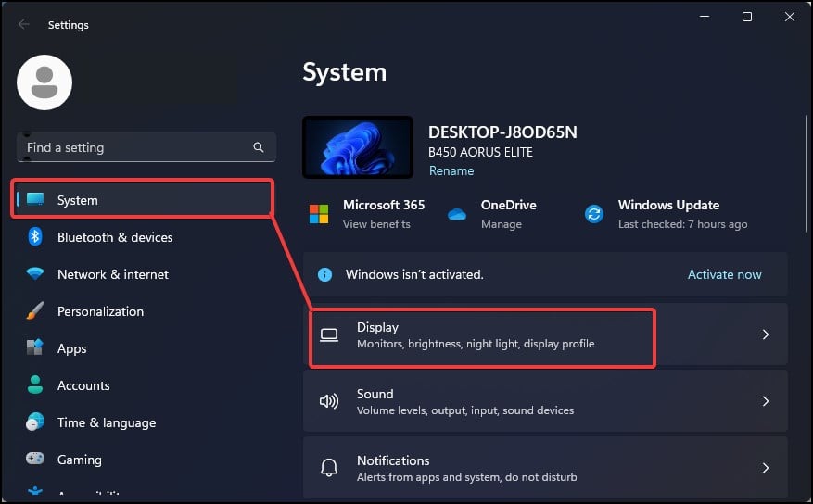Click the Bluetooth icon in sidebar
The width and height of the screenshot is (813, 504).
pyautogui.click(x=35, y=237)
